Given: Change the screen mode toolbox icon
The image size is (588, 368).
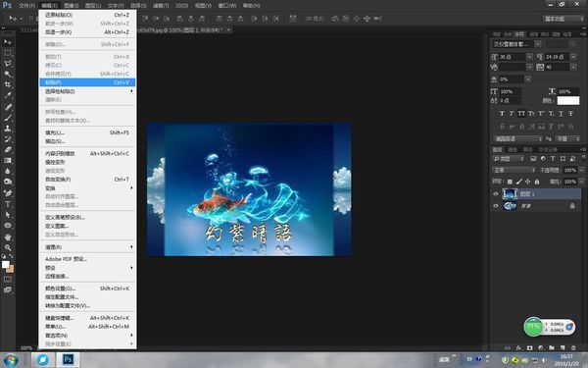Looking at the screenshot, I should tap(8, 289).
